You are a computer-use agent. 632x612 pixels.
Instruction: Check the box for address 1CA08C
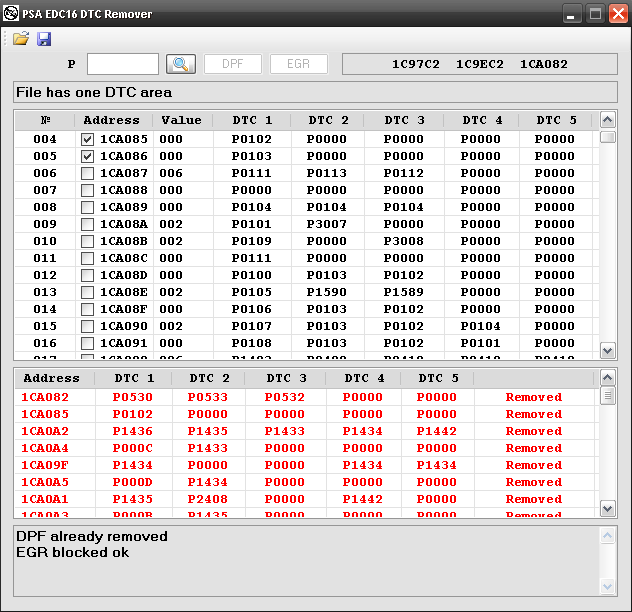click(87, 258)
